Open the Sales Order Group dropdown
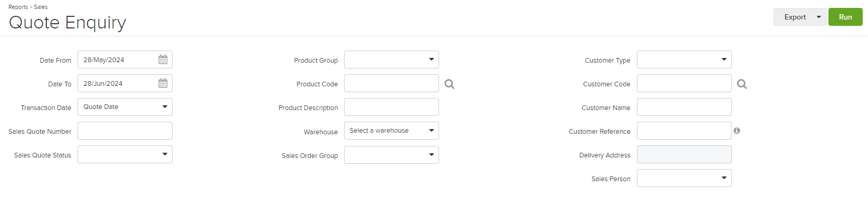The height and width of the screenshot is (197, 868). [x=392, y=155]
